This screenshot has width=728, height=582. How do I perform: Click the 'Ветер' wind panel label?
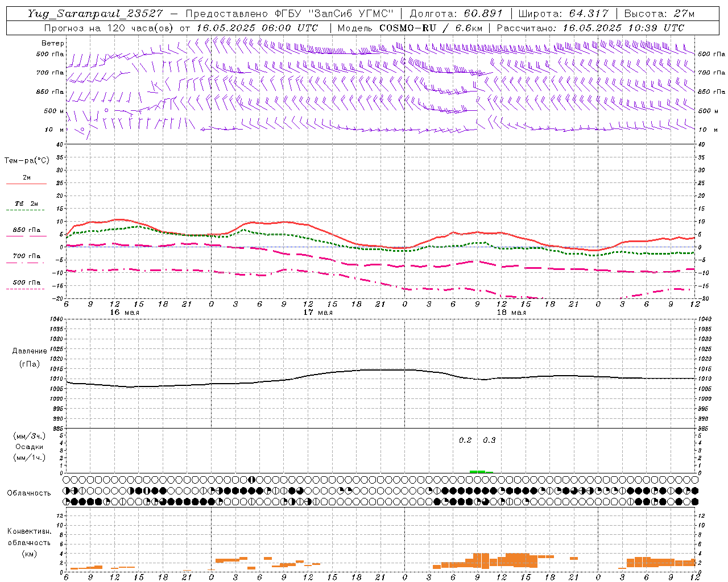coord(52,43)
